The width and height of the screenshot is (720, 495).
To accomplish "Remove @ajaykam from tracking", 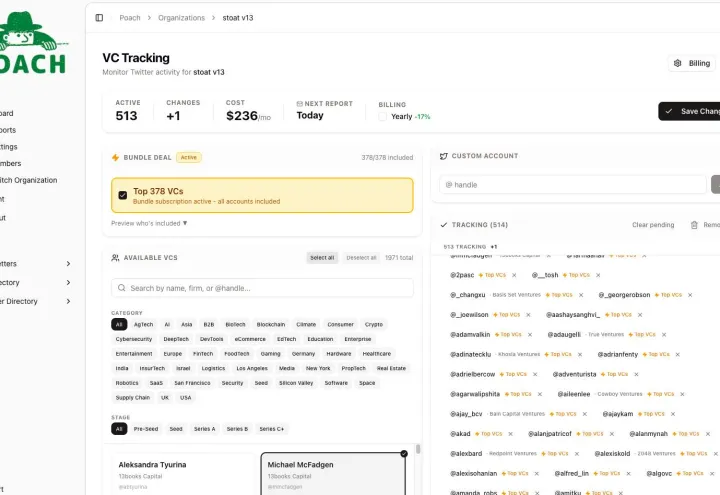I will coord(673,414).
